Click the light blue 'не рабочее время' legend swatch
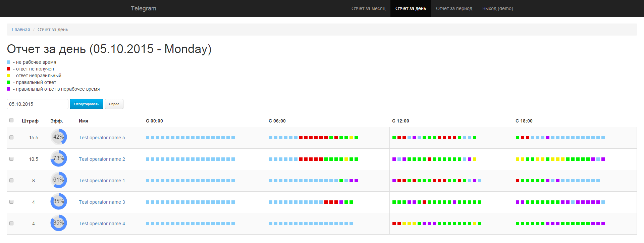Viewport: 644px width, 243px height. pos(8,62)
